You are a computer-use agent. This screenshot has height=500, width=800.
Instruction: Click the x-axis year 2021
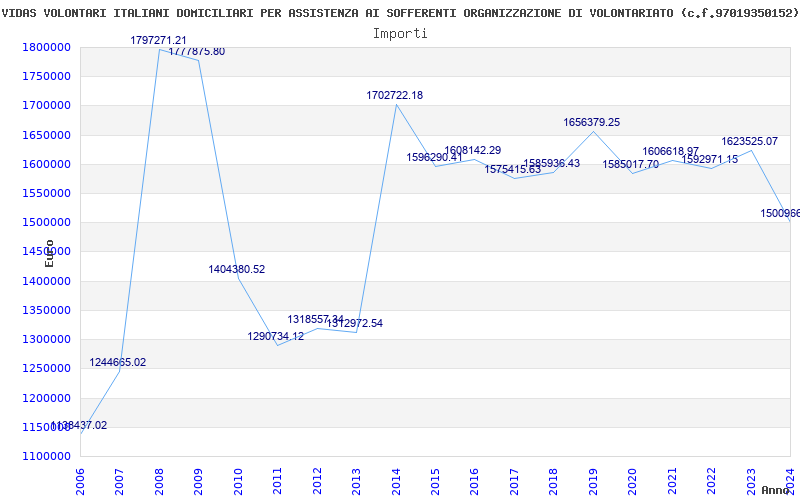[x=672, y=481]
